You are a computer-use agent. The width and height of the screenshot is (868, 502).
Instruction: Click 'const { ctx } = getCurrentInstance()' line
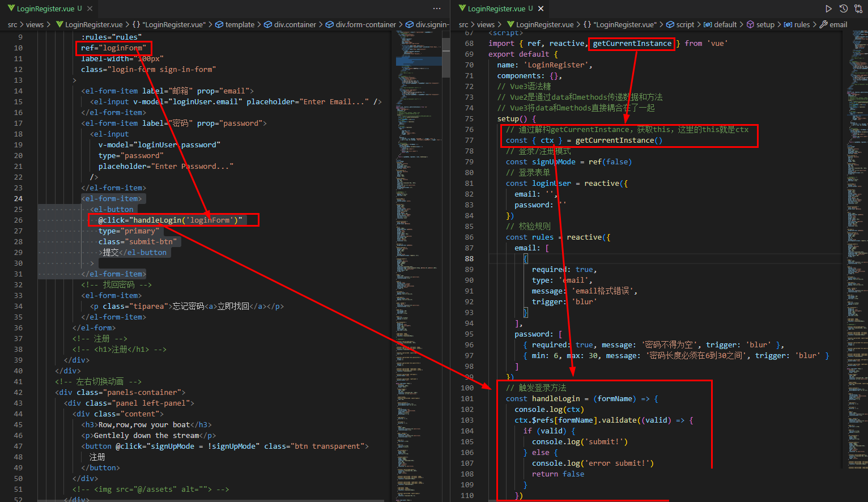[x=584, y=140]
